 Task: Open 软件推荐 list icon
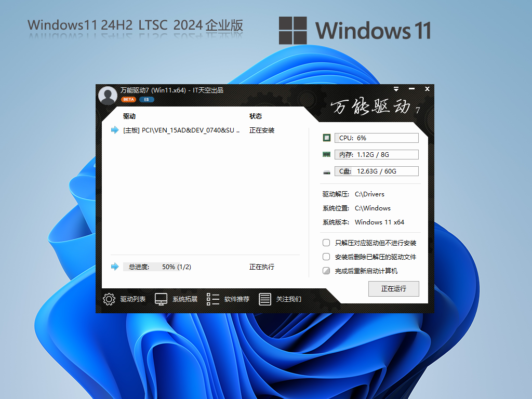click(x=212, y=299)
